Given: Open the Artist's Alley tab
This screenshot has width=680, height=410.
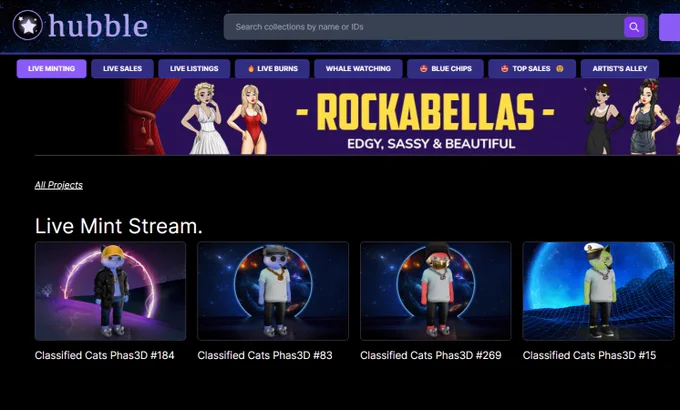Looking at the screenshot, I should (620, 69).
